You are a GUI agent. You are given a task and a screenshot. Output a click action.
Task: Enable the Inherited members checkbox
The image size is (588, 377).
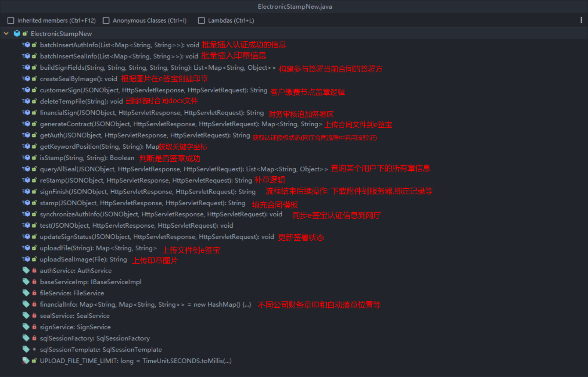pyautogui.click(x=11, y=21)
